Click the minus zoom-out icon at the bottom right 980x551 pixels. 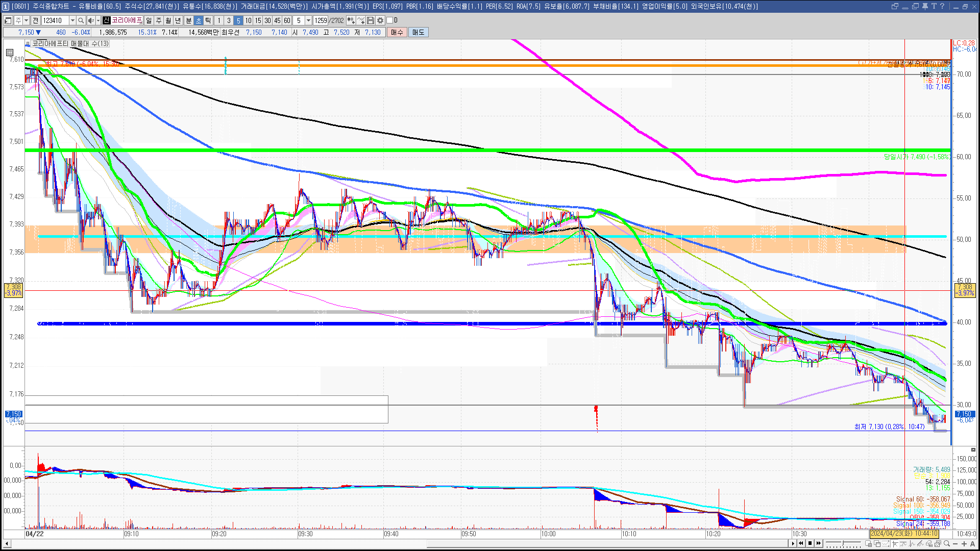click(x=955, y=544)
